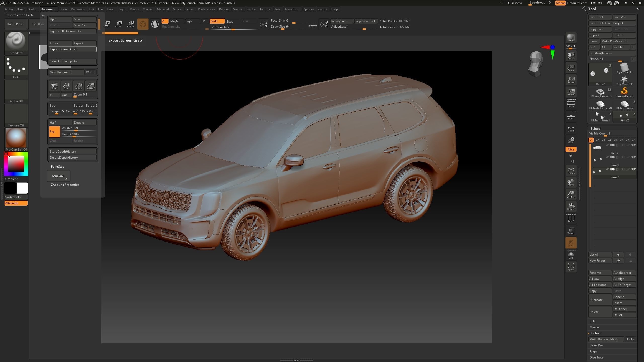The width and height of the screenshot is (644, 362).
Task: Open the Render menu
Action: [x=224, y=9]
